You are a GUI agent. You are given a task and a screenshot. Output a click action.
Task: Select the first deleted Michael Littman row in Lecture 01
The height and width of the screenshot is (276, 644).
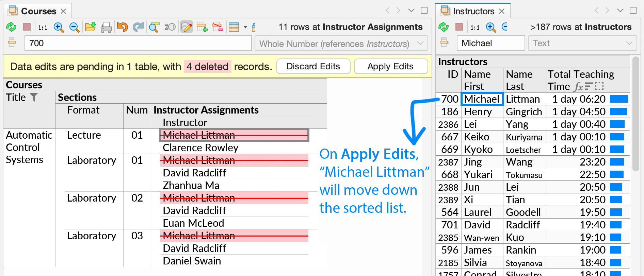(234, 135)
